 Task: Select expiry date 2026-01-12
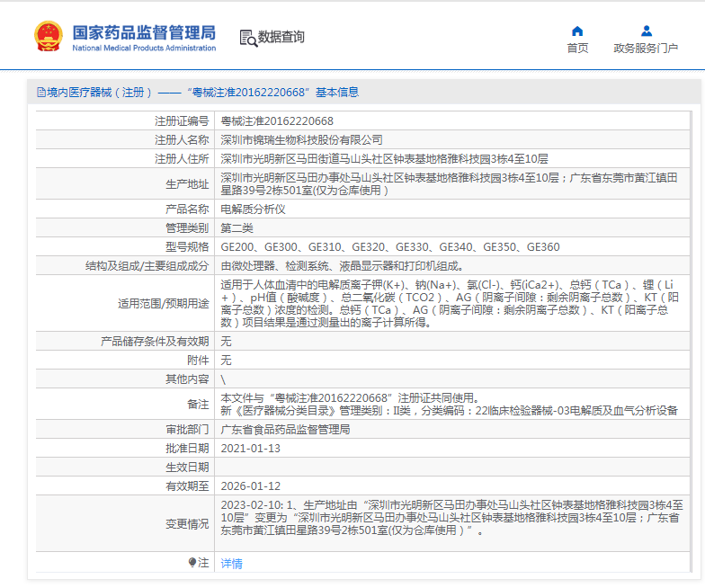pos(250,486)
